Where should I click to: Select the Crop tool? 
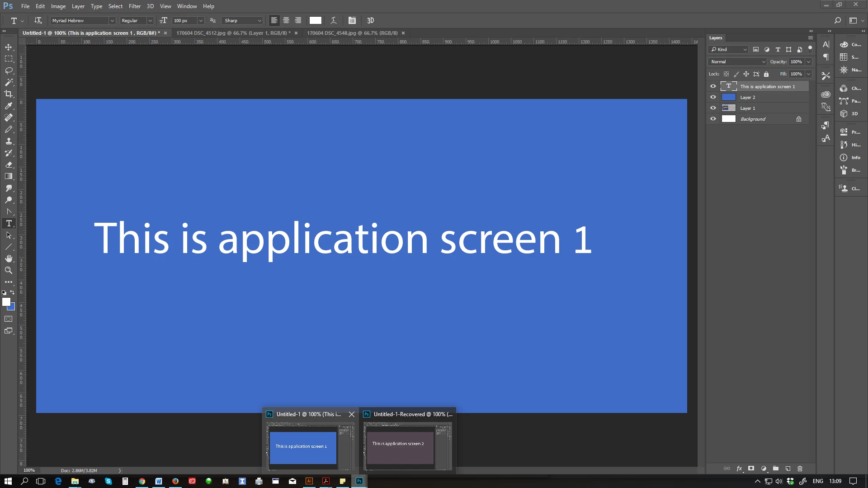[x=9, y=94]
